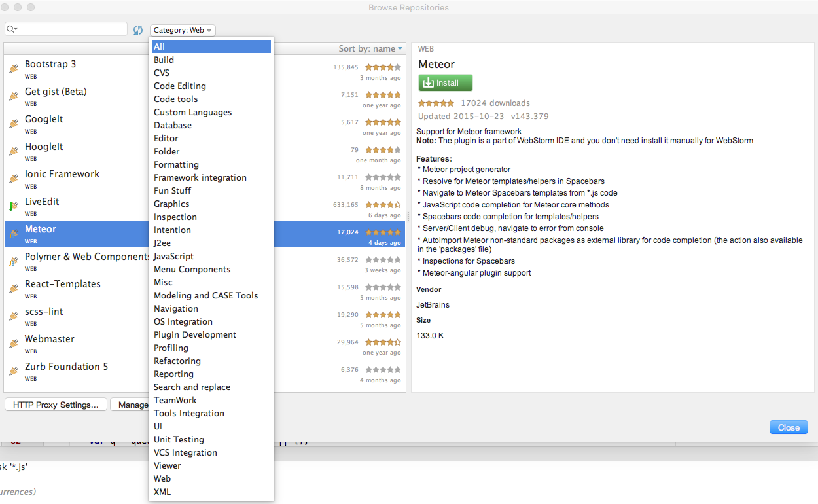The width and height of the screenshot is (818, 504).
Task: Click the search magnifier icon
Action: (11, 29)
